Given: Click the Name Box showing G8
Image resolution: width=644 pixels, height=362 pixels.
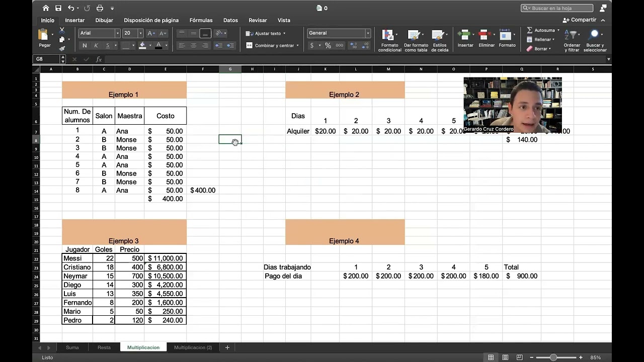Looking at the screenshot, I should (x=46, y=59).
